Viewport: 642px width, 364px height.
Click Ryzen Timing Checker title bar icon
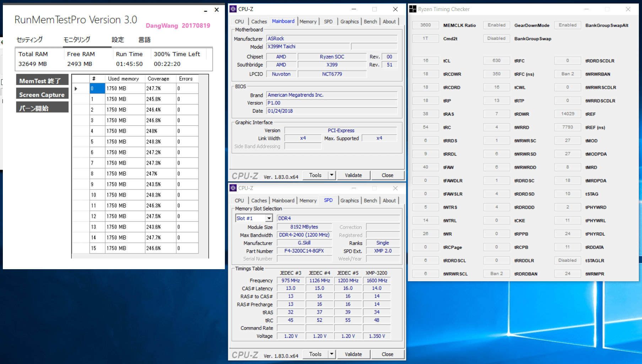[x=413, y=9]
